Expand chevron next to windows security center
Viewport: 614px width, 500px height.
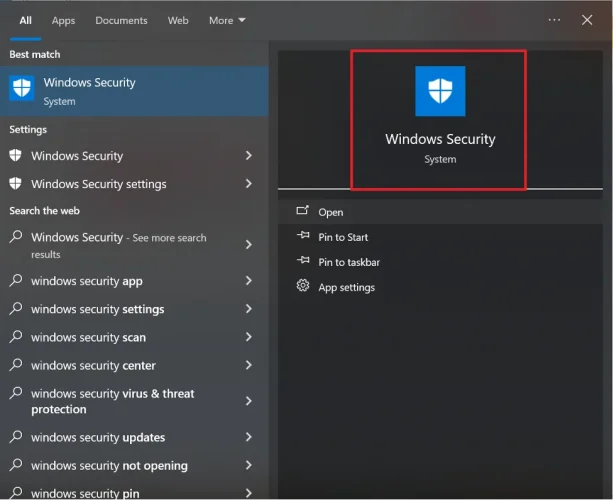[x=248, y=366]
